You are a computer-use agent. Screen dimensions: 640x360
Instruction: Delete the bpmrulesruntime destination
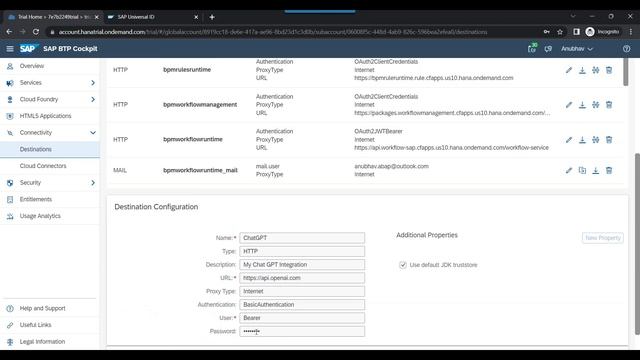(x=609, y=70)
